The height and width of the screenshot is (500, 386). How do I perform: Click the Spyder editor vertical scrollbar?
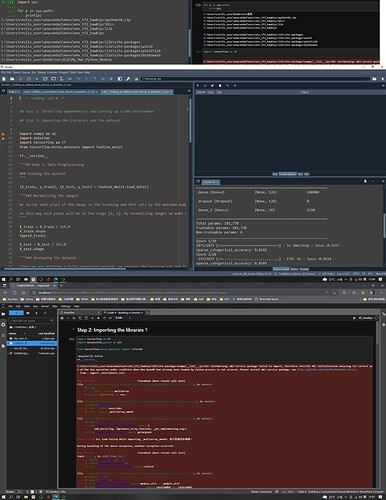(x=190, y=120)
